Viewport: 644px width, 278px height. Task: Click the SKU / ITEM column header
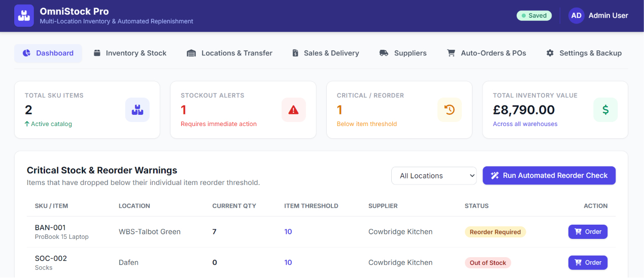click(x=51, y=206)
